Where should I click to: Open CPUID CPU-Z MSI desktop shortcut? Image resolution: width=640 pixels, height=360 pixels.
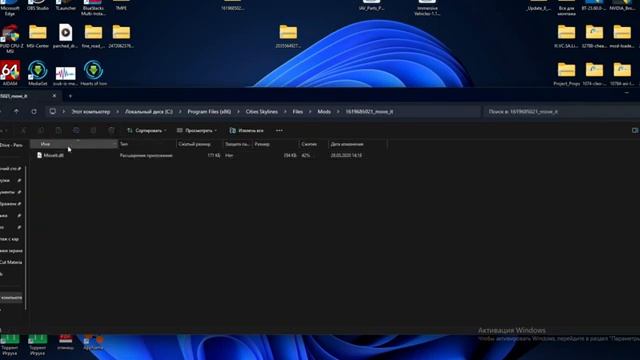point(10,38)
